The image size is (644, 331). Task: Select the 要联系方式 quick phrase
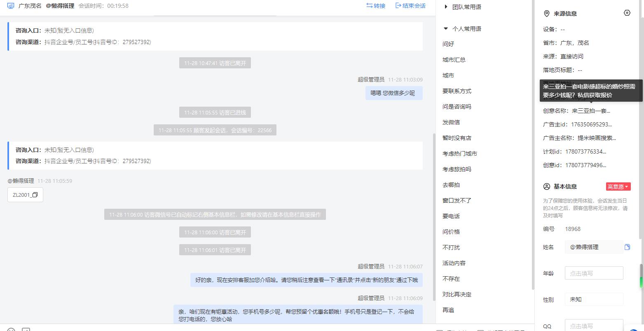457,91
